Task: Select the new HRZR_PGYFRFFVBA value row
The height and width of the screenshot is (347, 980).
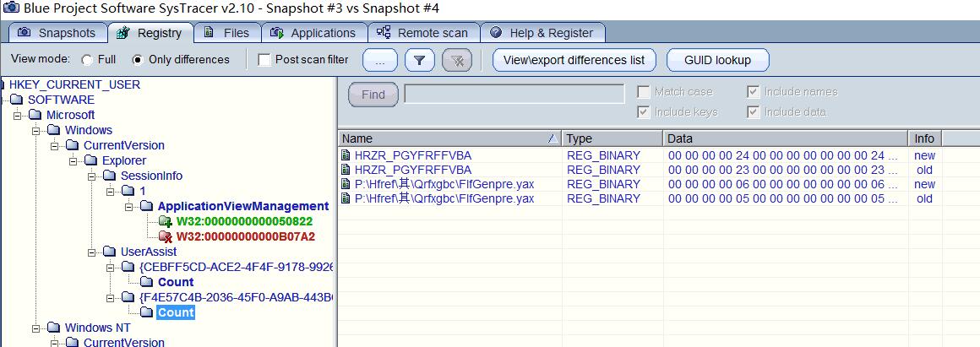Action: 640,155
